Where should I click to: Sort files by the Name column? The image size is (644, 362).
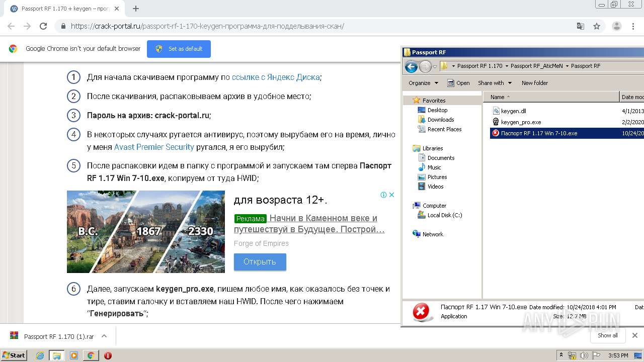click(551, 97)
